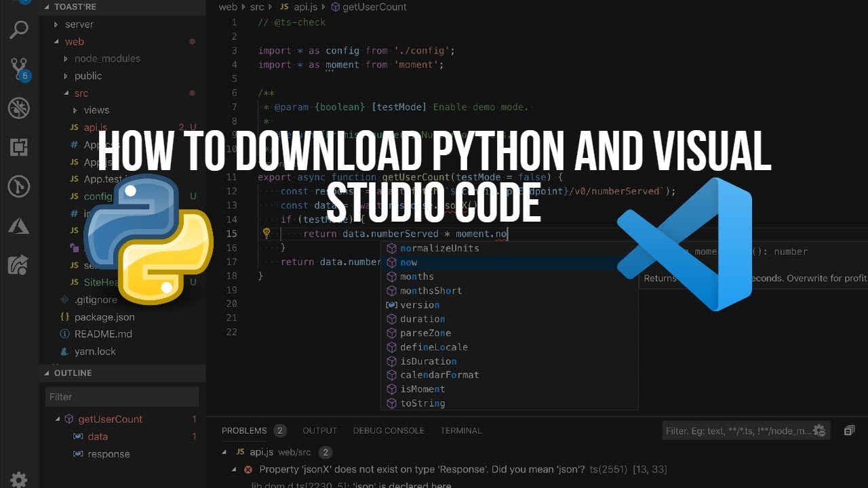Click the braces icon of package.json

pos(65,317)
